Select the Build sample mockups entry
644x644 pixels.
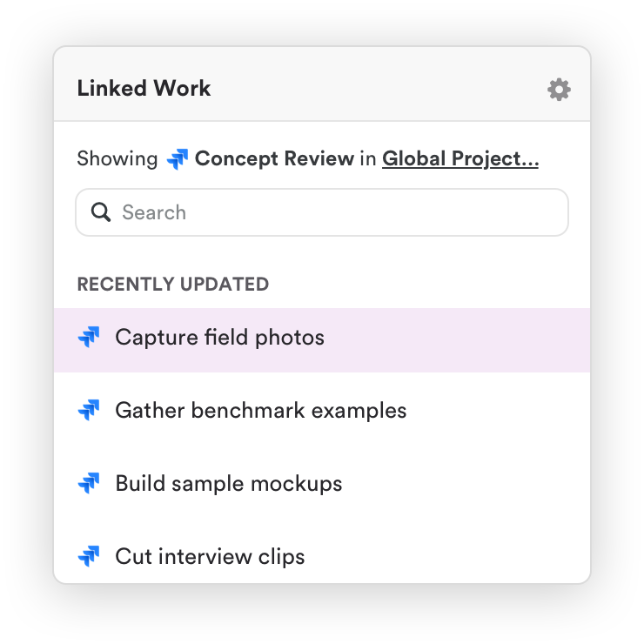pos(228,484)
